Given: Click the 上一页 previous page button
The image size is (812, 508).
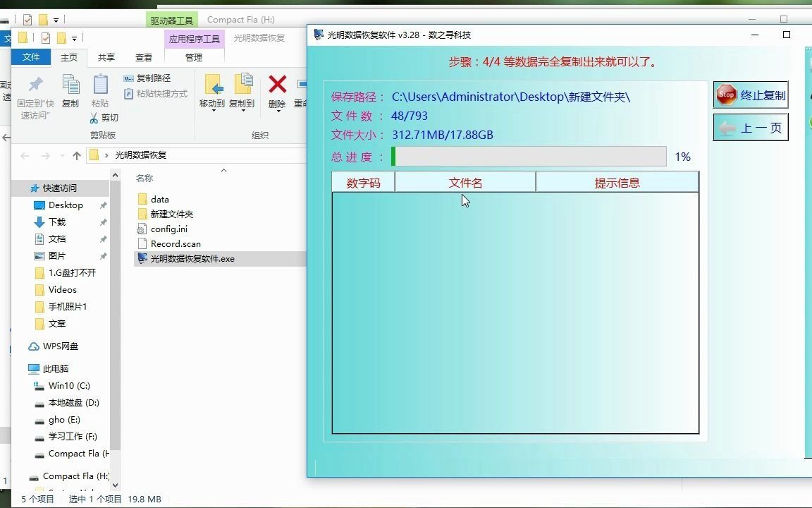Looking at the screenshot, I should [750, 128].
